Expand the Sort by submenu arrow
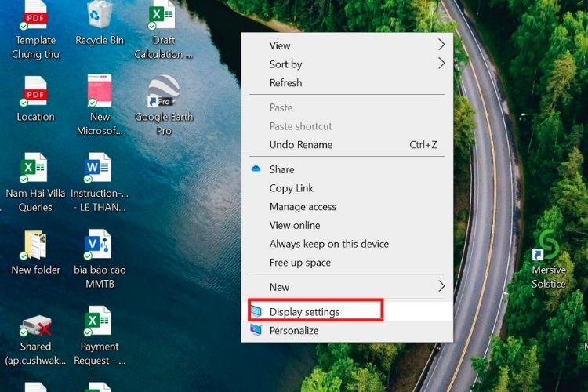Viewport: 588px width, 392px height. click(441, 64)
